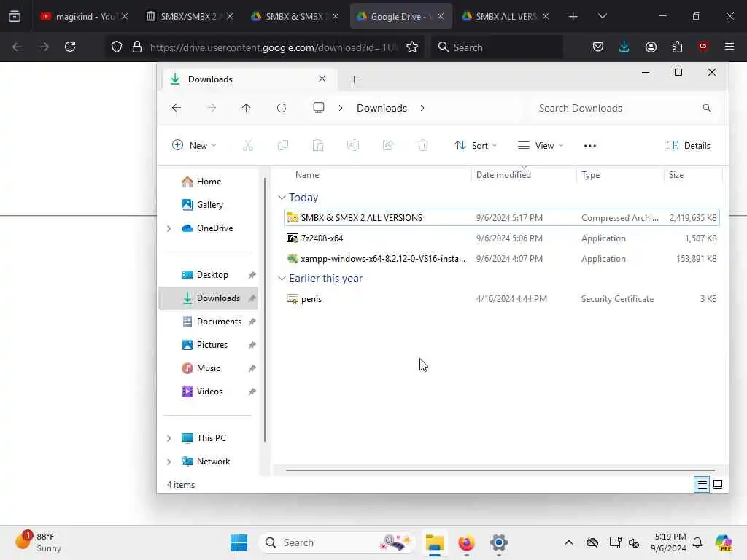Open the View layout dropdown
Viewport: 747px width, 560px height.
click(541, 145)
